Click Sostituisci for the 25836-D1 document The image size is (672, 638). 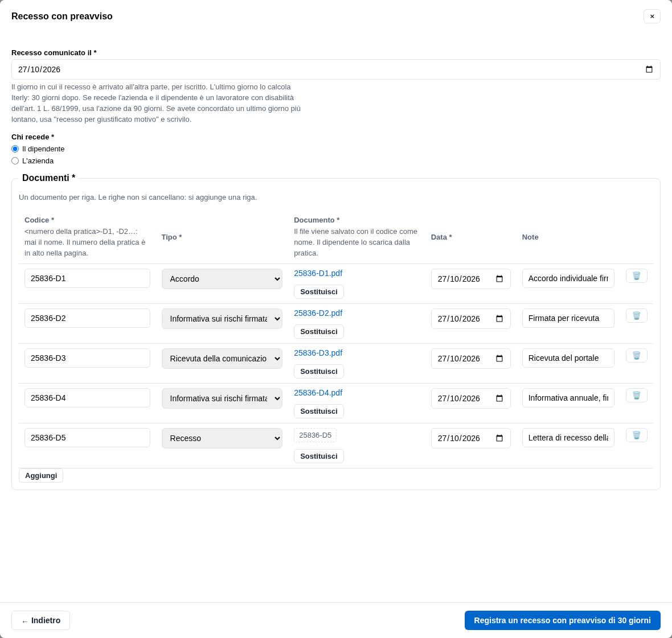pos(319,291)
